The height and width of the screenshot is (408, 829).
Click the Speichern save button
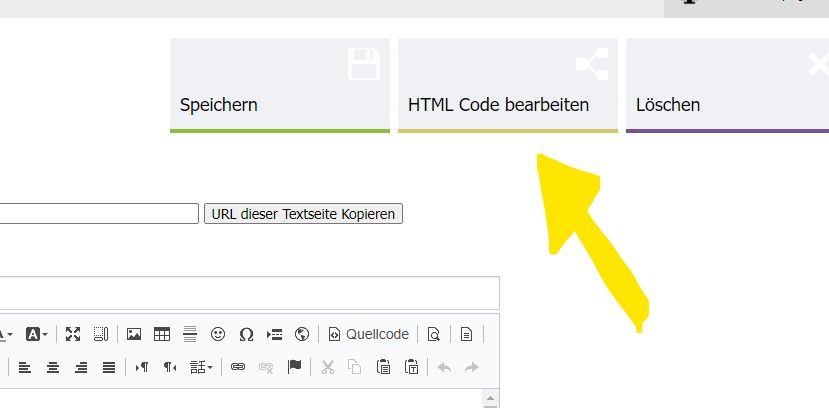(279, 85)
